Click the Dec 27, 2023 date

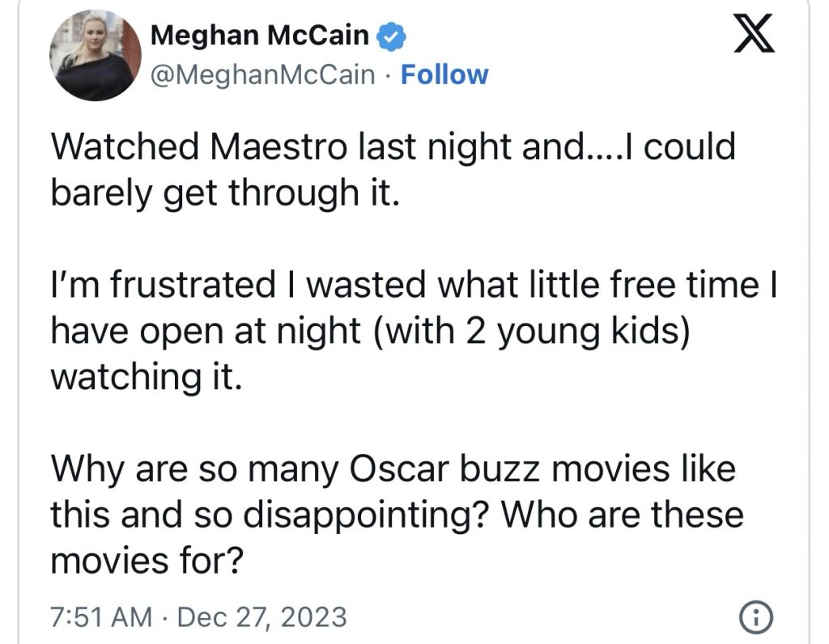[261, 618]
